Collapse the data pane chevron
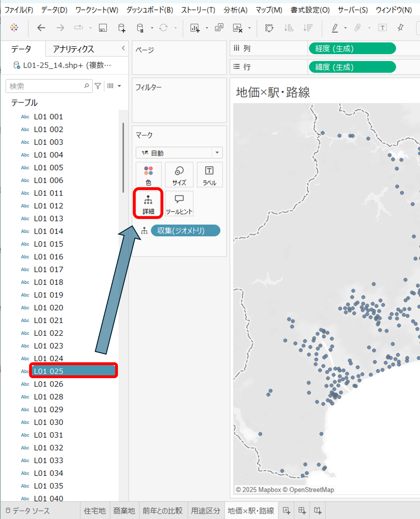 coord(123,48)
